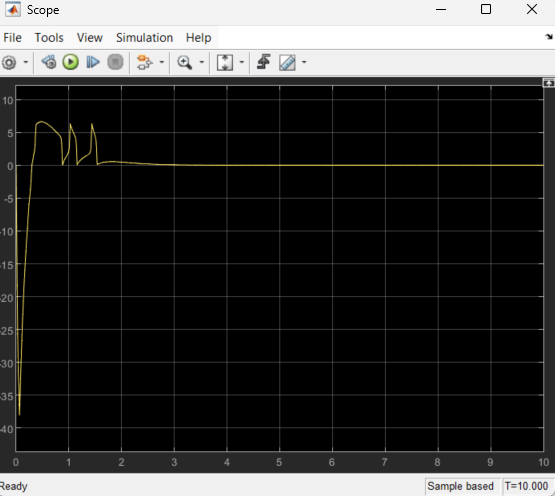Click the Step Forward icon
The height and width of the screenshot is (496, 555).
tap(93, 62)
